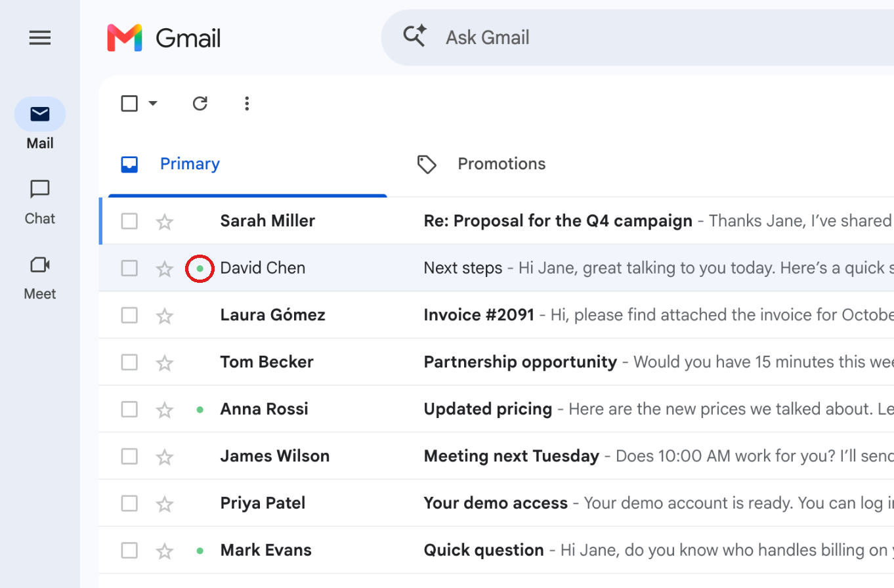Click sender name Priya Patel
Image resolution: width=894 pixels, height=588 pixels.
(263, 503)
